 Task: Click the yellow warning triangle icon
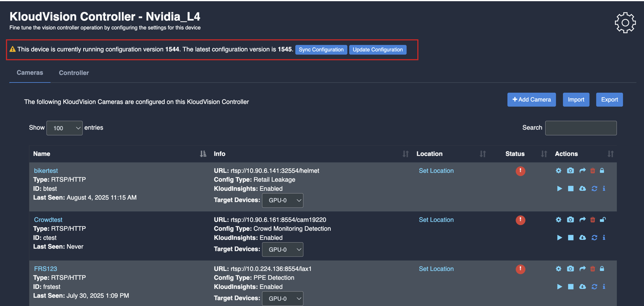12,49
